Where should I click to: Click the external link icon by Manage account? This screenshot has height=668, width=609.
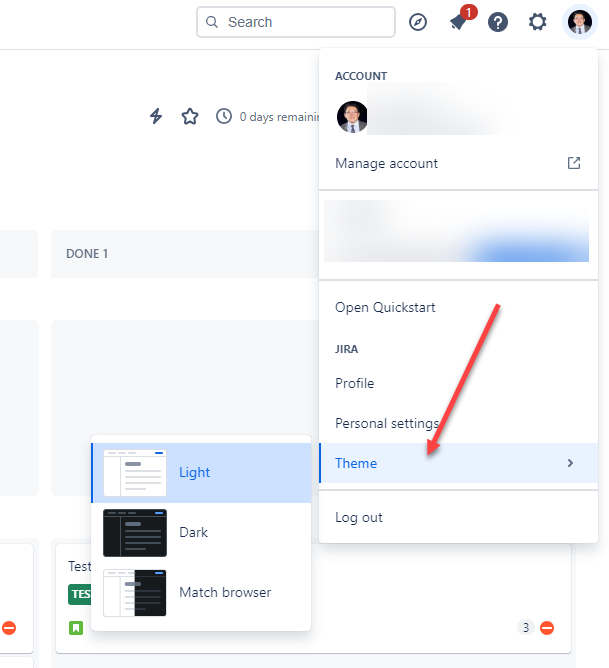point(574,163)
